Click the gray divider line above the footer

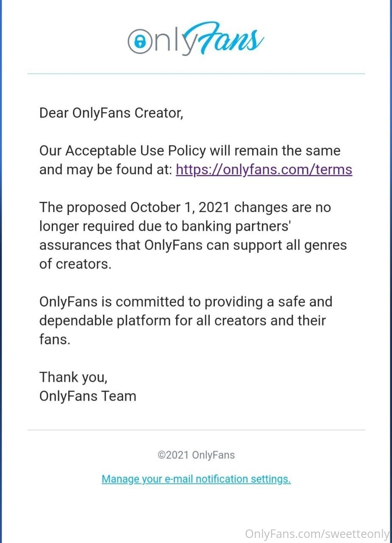196,430
